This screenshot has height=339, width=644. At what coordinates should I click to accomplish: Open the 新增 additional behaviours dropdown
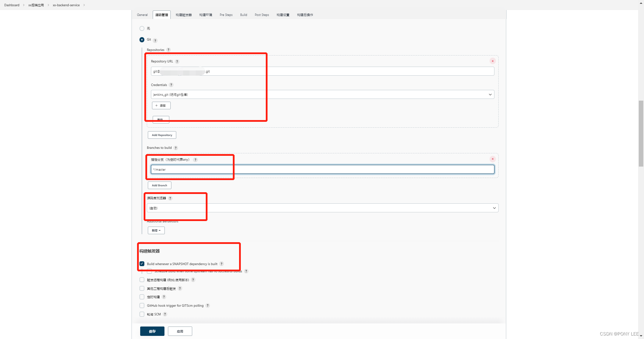click(x=156, y=230)
